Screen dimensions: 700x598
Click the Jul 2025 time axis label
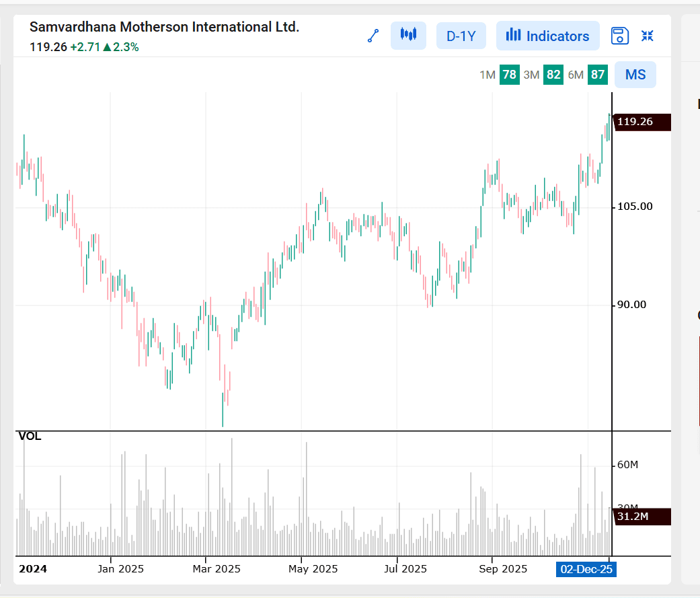(405, 569)
